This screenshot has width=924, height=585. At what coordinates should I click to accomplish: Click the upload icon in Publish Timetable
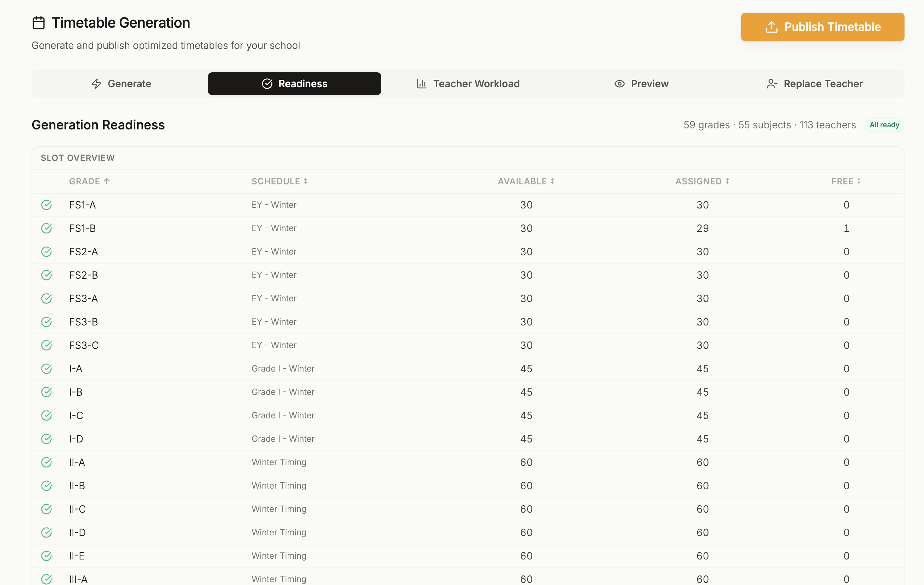tap(771, 27)
